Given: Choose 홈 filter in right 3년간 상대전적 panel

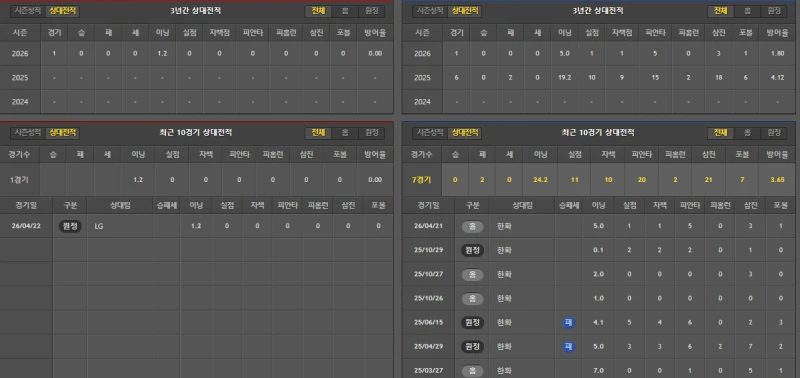Looking at the screenshot, I should click(747, 11).
